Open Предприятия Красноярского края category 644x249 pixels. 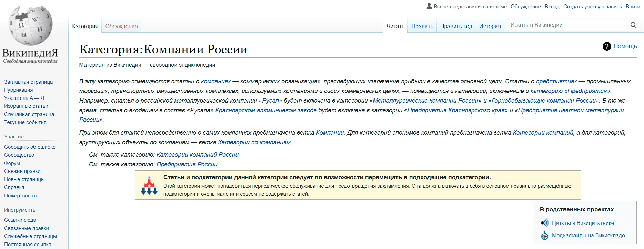(x=456, y=110)
